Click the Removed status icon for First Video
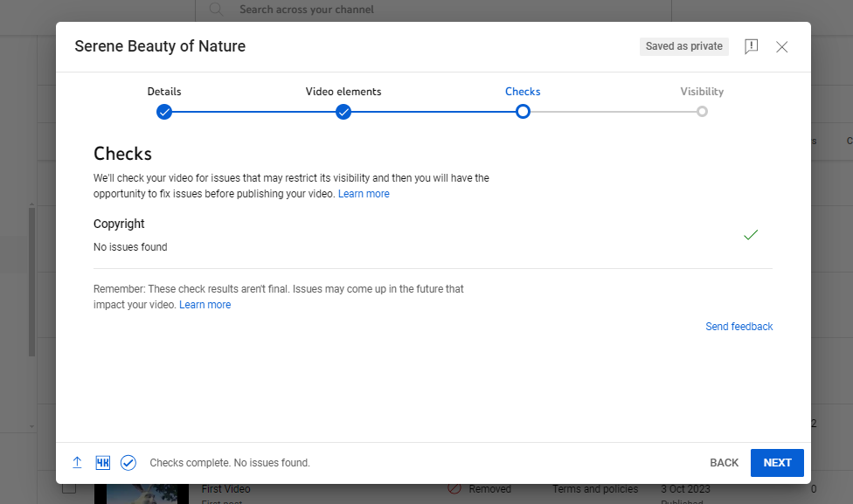Image resolution: width=853 pixels, height=504 pixels. pyautogui.click(x=454, y=489)
